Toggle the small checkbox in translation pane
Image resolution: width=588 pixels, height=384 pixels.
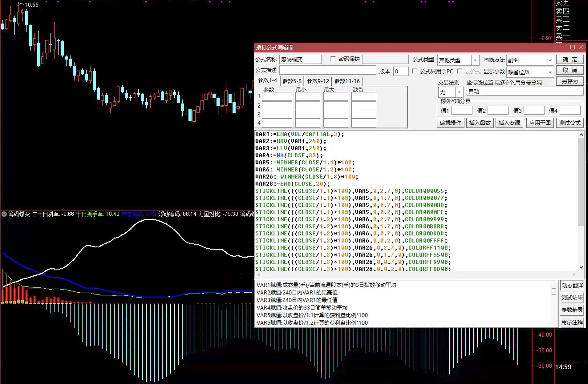554,292
